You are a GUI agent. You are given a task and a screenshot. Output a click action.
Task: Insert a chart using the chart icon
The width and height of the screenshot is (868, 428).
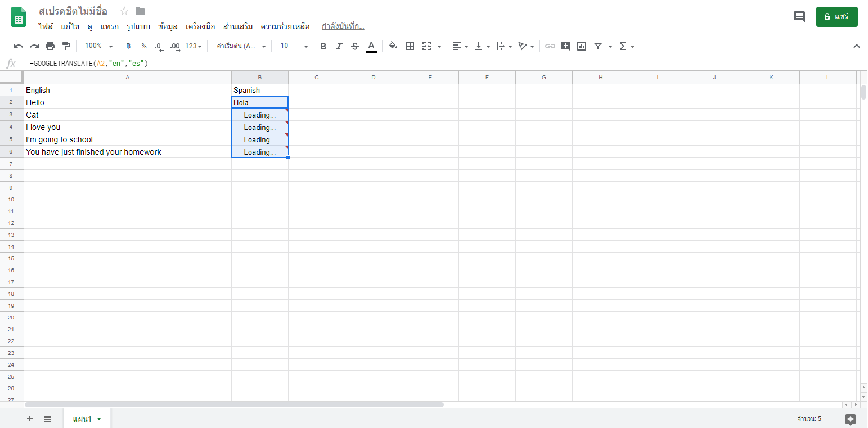582,46
